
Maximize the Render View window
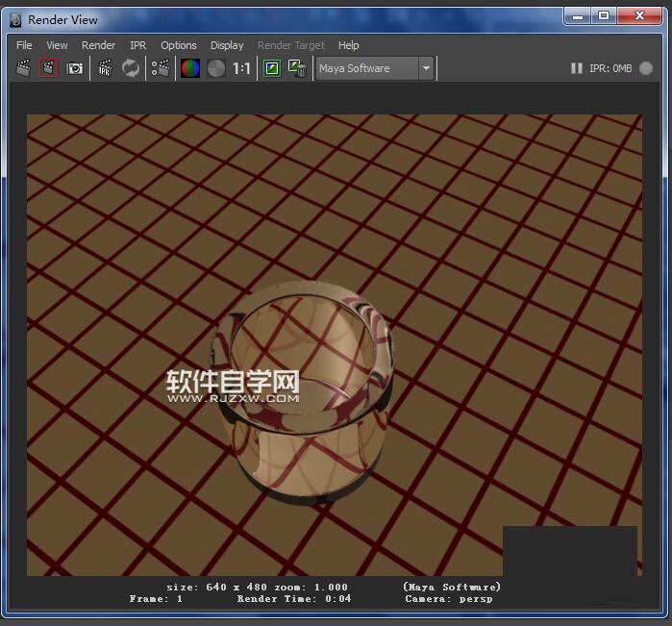pos(604,16)
